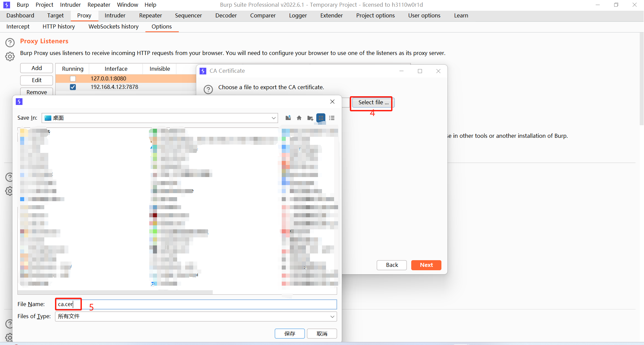
Task: Expand the Files of Type dropdown
Action: click(x=332, y=317)
